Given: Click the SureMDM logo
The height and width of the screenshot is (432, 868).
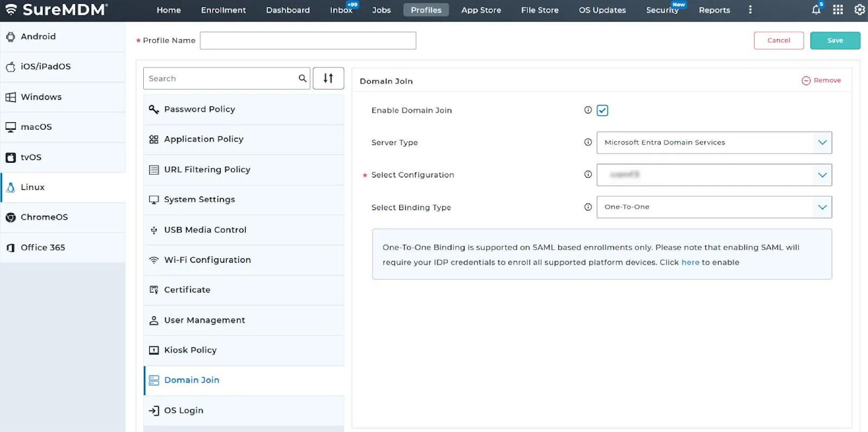Looking at the screenshot, I should pos(56,10).
